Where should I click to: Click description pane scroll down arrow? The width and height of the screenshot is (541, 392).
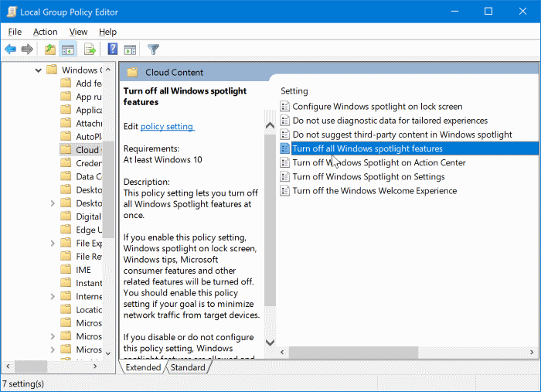pyautogui.click(x=270, y=343)
